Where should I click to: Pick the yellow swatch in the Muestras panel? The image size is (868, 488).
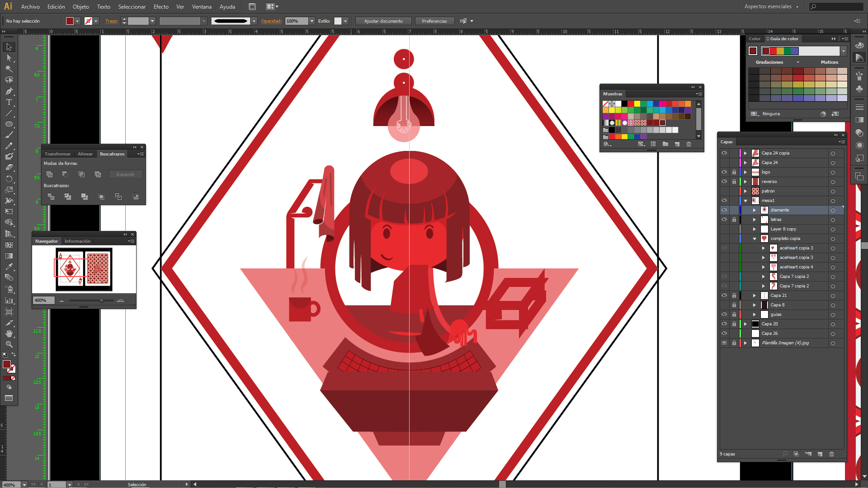[x=637, y=104]
